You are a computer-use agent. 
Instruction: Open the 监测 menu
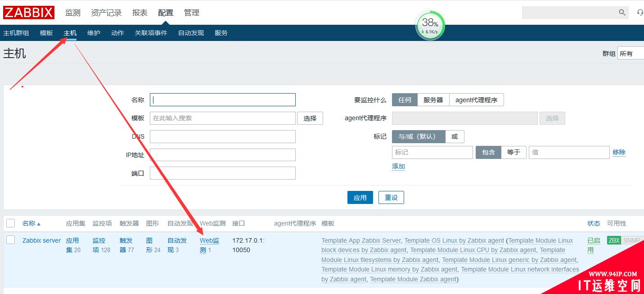click(73, 13)
